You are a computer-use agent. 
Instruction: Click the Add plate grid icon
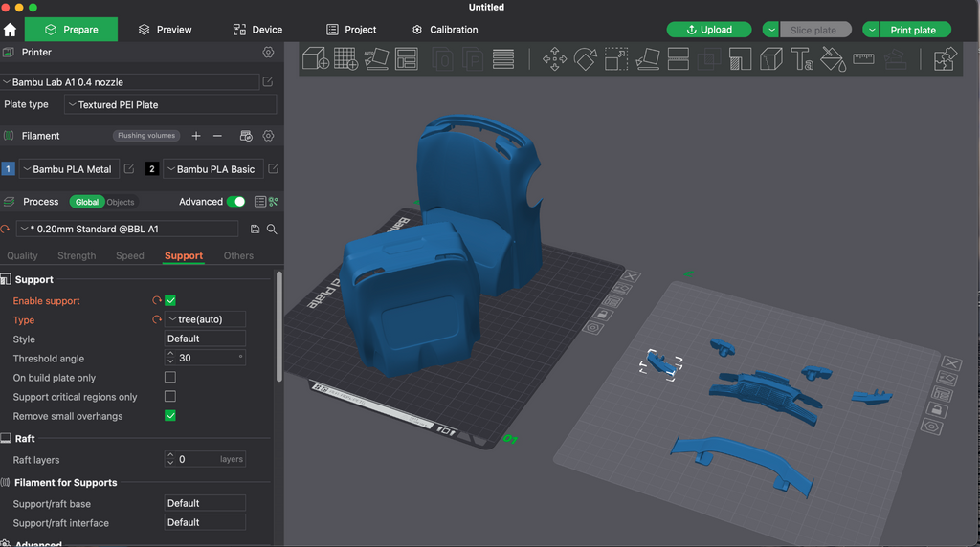coord(345,58)
